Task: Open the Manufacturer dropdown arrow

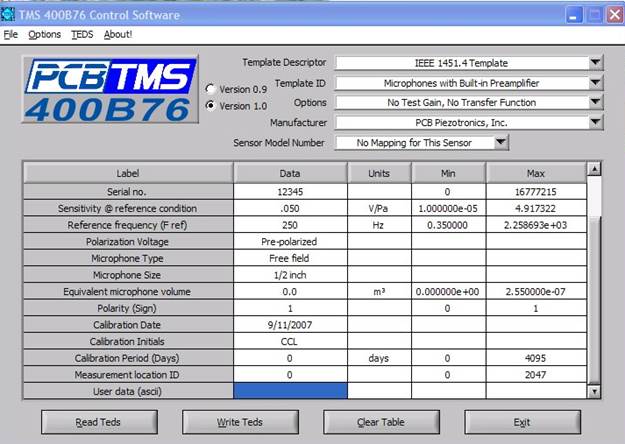Action: [595, 122]
